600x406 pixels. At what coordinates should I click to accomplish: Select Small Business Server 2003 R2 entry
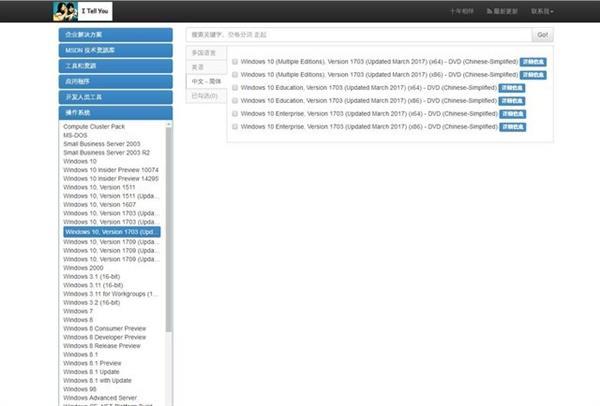[x=106, y=153]
